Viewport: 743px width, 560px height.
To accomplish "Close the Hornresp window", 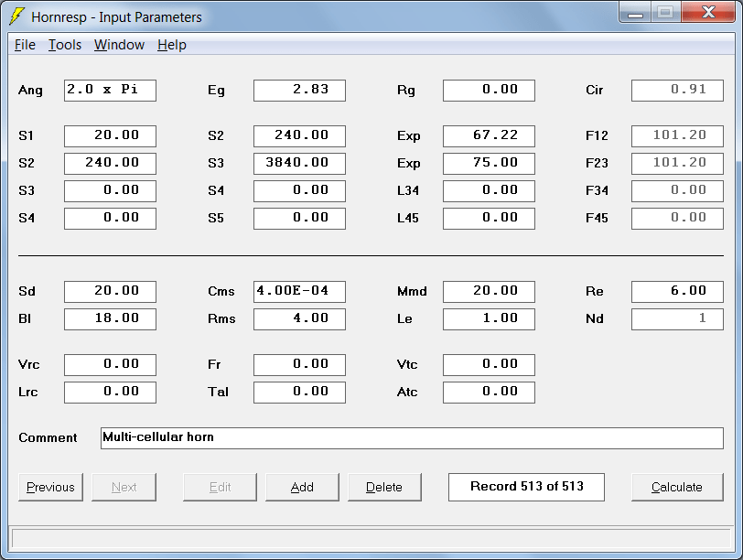I will pyautogui.click(x=708, y=13).
